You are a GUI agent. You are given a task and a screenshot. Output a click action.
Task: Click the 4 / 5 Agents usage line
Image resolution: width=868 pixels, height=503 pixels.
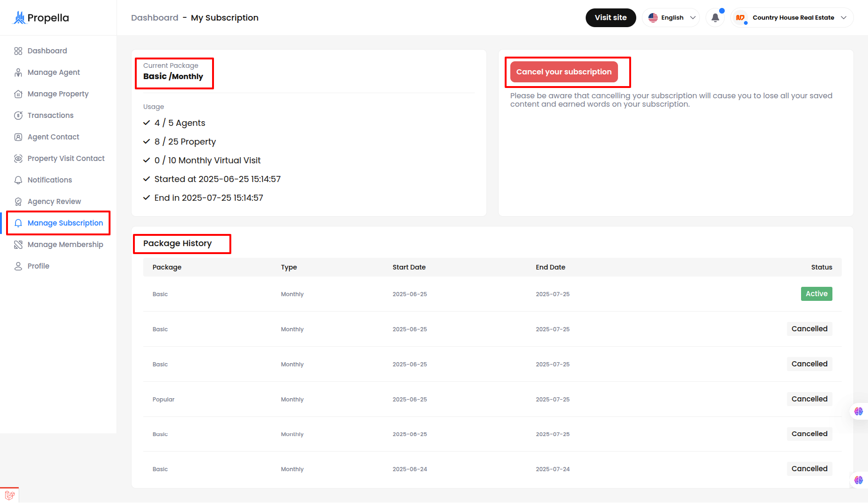[180, 123]
